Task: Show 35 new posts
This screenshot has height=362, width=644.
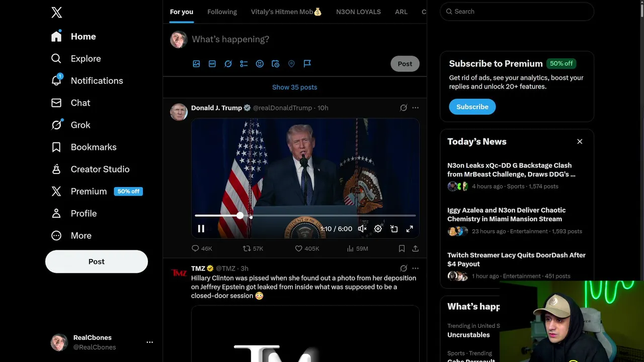Action: tap(295, 87)
